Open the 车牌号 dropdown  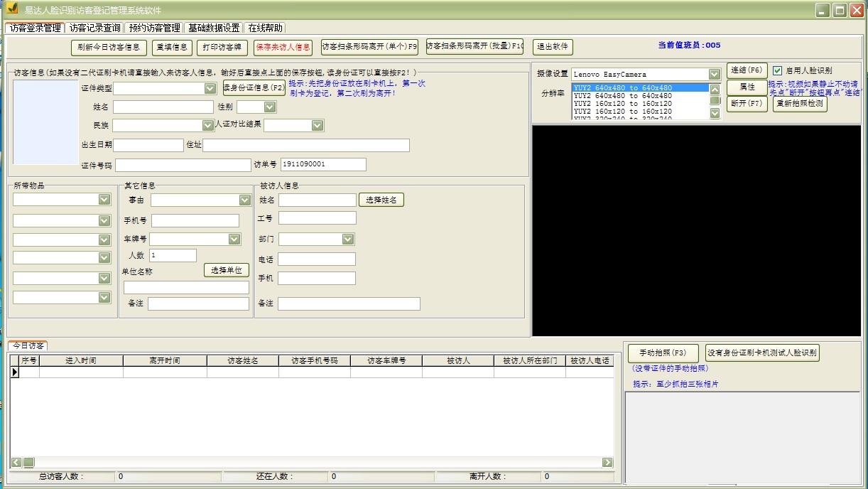234,240
